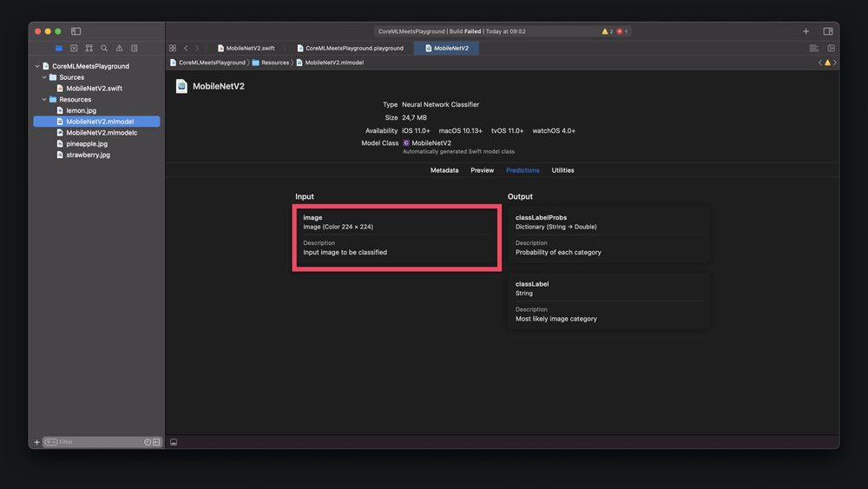
Task: Click the related items grid icon
Action: coord(173,49)
